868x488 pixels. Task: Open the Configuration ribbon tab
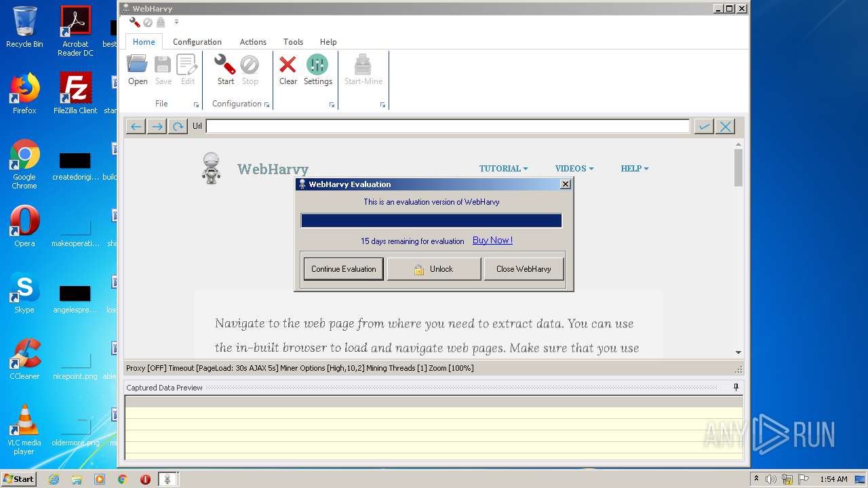(197, 41)
